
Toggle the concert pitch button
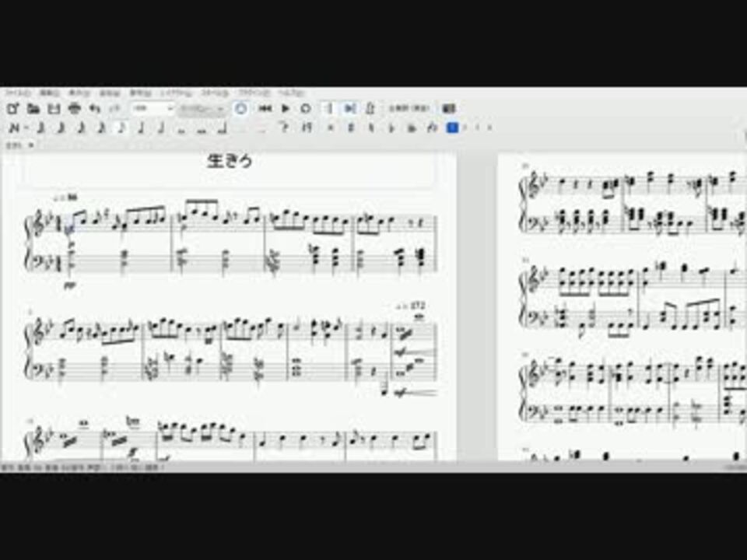tap(409, 109)
